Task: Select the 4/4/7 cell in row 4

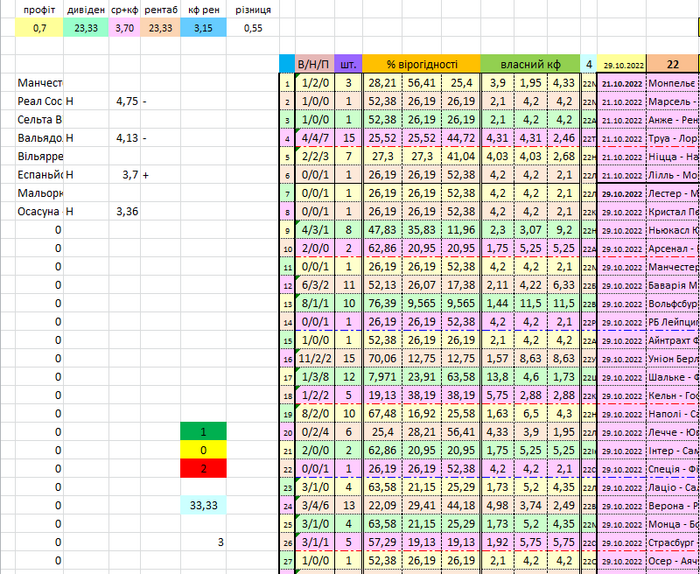Action: click(314, 138)
